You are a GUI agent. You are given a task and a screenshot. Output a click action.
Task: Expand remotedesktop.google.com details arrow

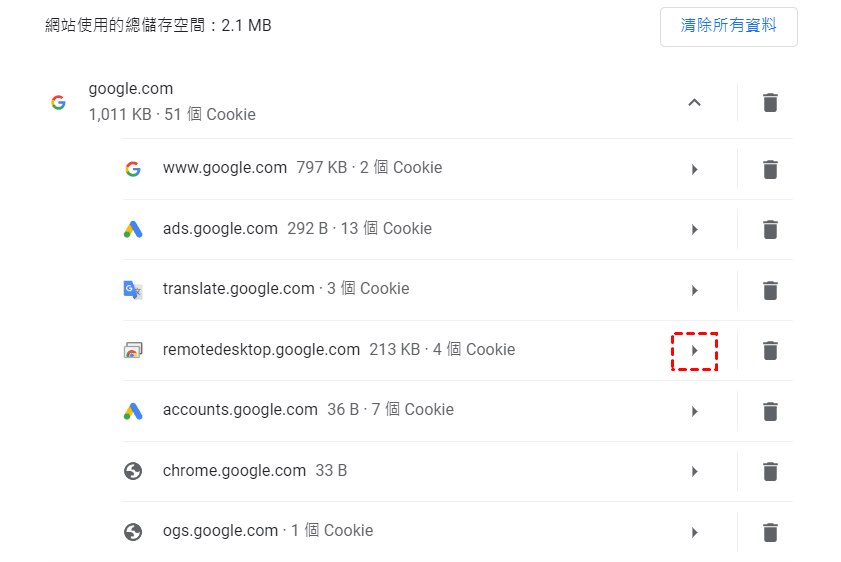coord(695,351)
